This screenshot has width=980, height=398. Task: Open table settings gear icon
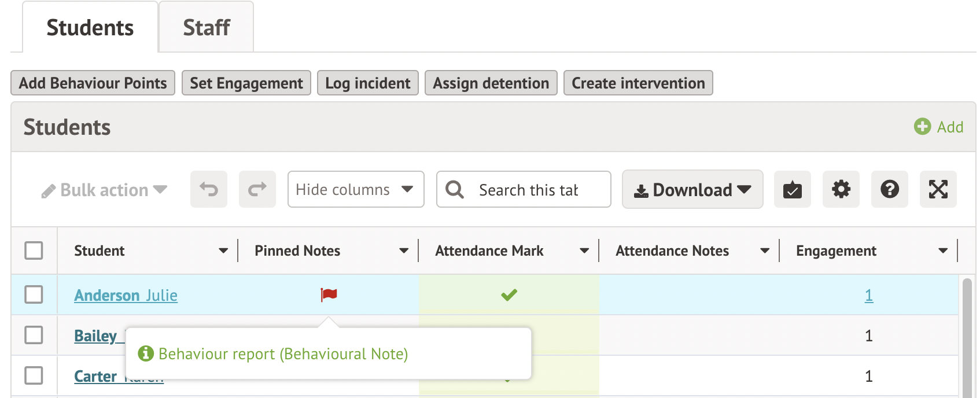coord(841,189)
